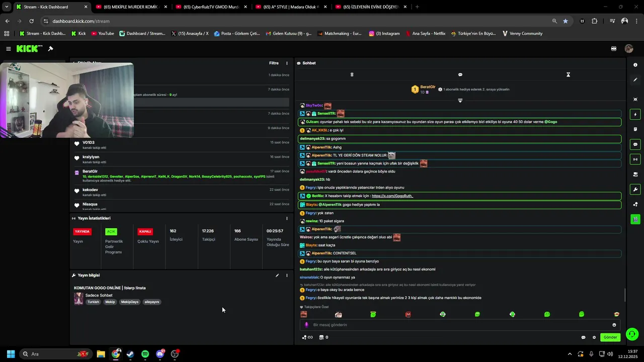Click the Mekip tag
The image size is (644, 362).
coord(110,302)
